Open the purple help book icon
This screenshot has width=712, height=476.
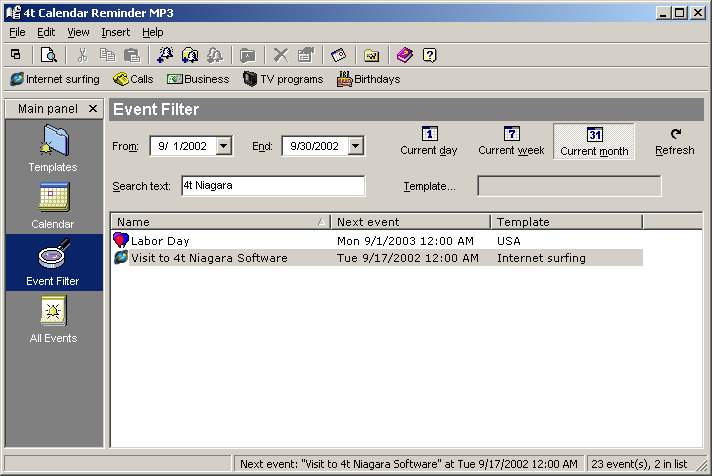(405, 55)
